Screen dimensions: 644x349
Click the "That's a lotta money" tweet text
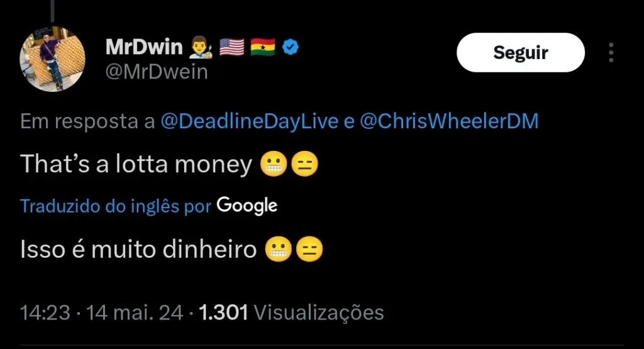coord(136,164)
